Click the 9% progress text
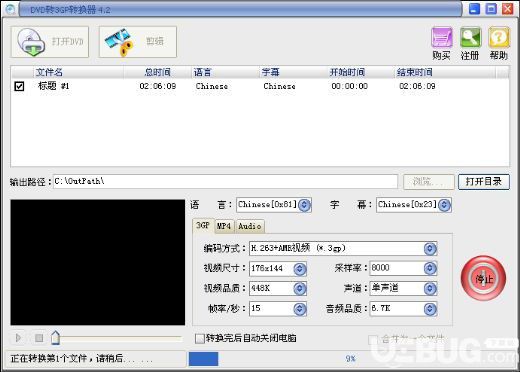Image resolution: width=520 pixels, height=372 pixels. (x=350, y=359)
